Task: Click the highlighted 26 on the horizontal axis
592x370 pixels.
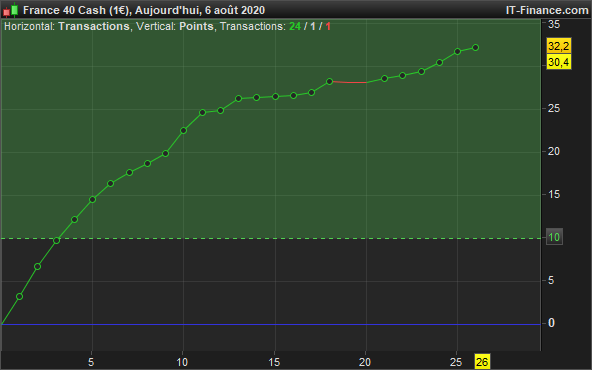Action: point(482,362)
